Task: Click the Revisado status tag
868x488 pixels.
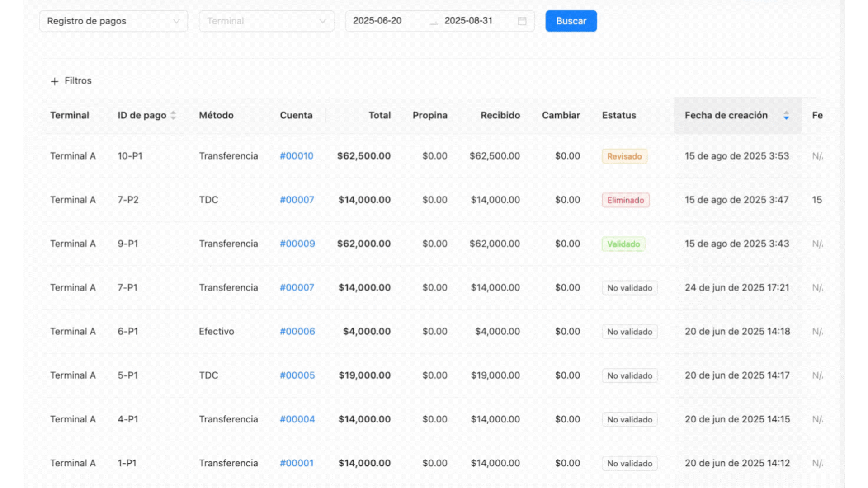Action: tap(624, 156)
